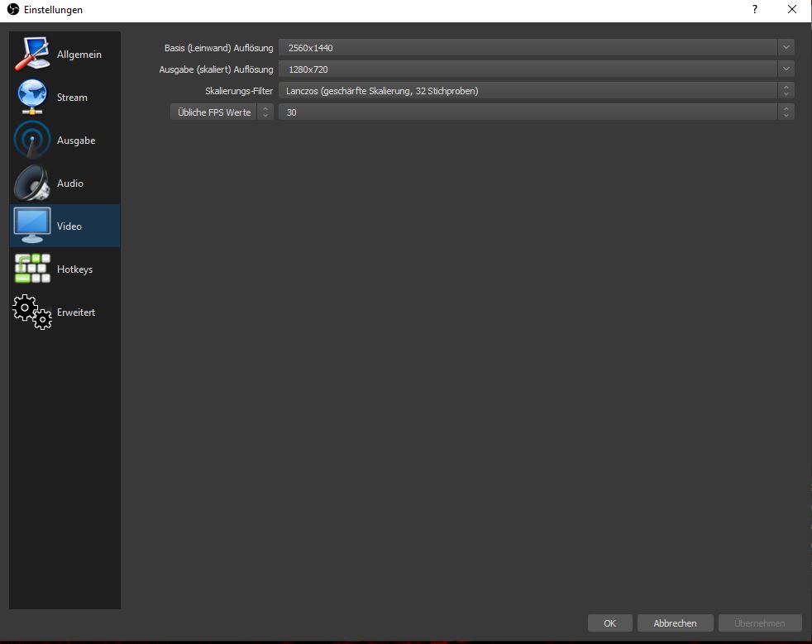
Task: Open the Übliche FPS Werte type selector
Action: click(x=221, y=112)
